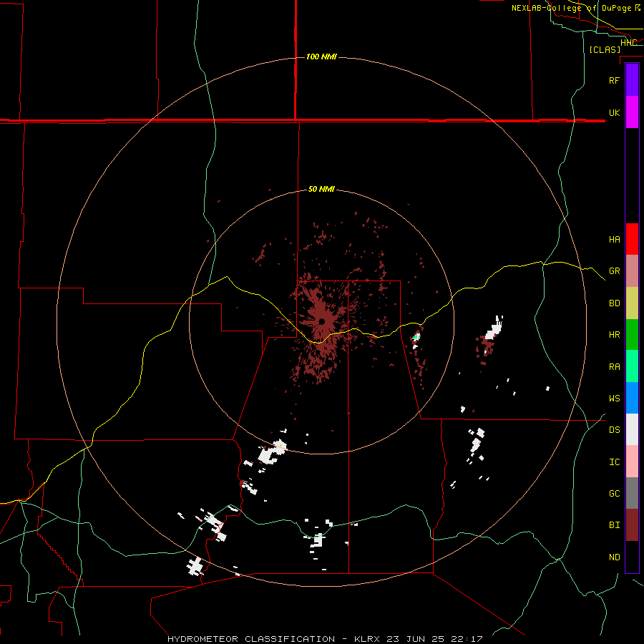
Task: Click the GC legend label
Action: (614, 494)
